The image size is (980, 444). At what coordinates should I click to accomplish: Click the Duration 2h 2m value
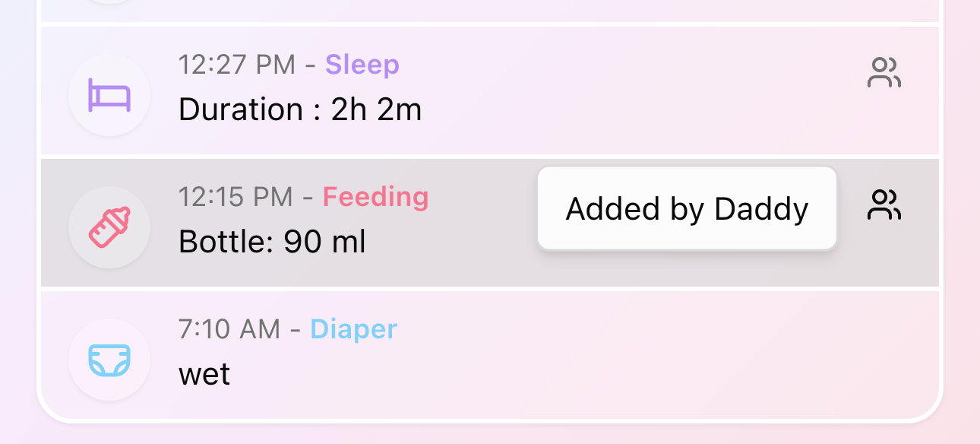[299, 109]
